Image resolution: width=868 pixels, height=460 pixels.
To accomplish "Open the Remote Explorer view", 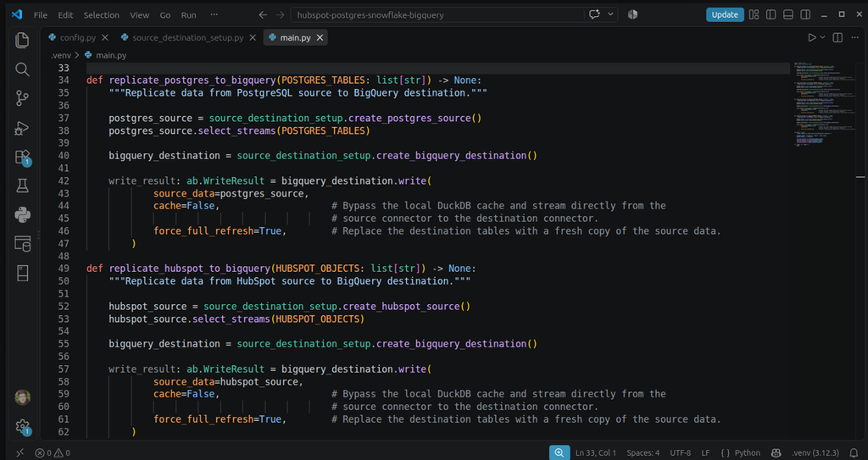I will coord(22,244).
